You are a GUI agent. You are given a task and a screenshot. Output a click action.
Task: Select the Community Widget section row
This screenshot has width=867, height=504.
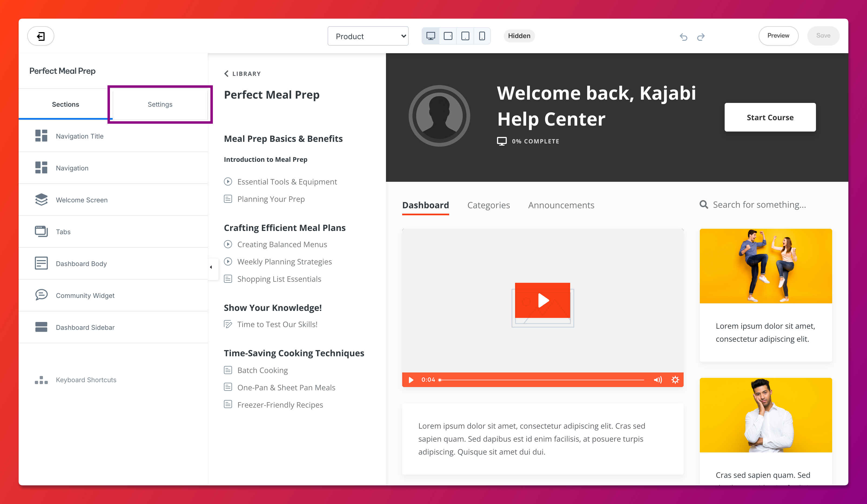113,295
